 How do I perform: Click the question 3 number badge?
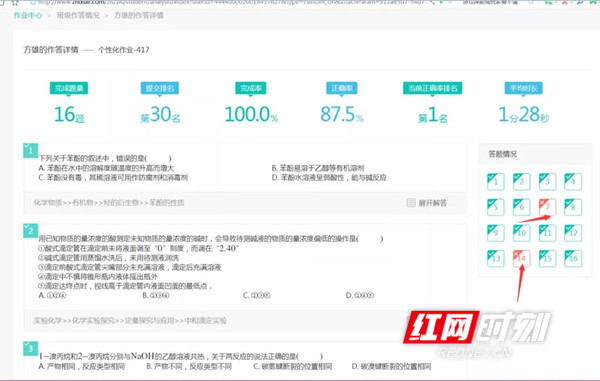pos(31,348)
